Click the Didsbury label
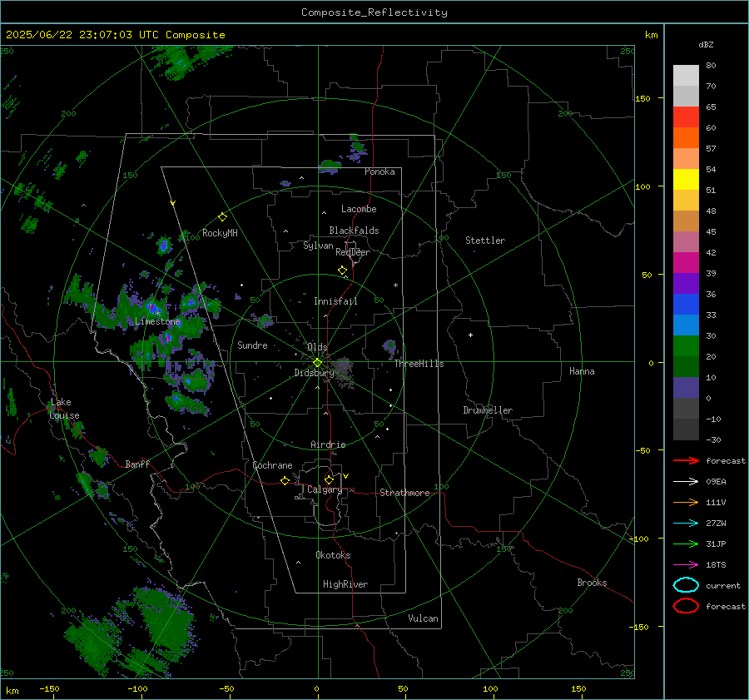This screenshot has width=749, height=700. (315, 373)
